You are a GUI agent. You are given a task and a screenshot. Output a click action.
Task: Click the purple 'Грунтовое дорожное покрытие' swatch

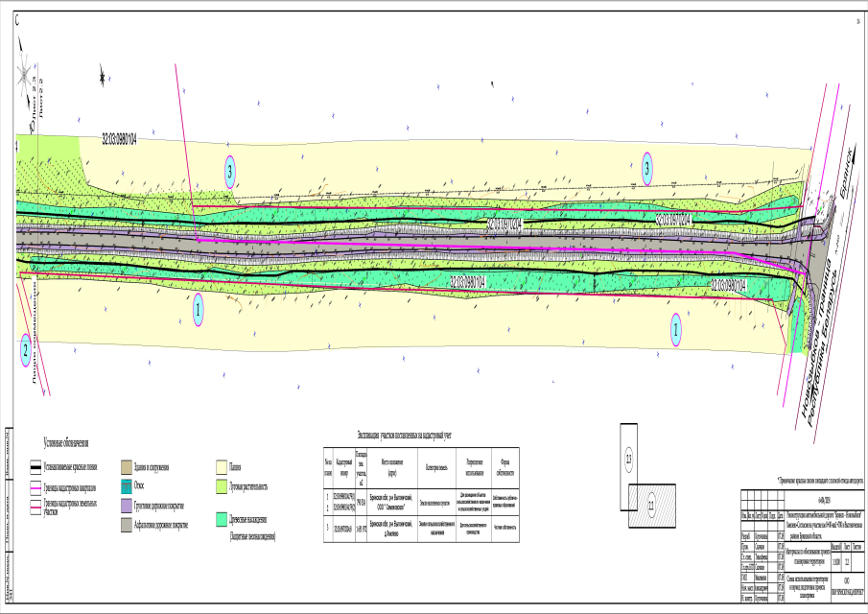pyautogui.click(x=126, y=507)
